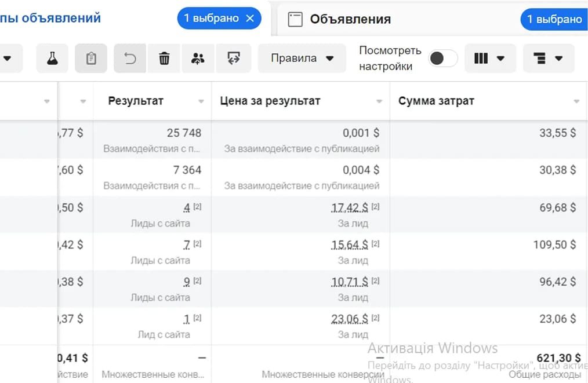Click the clipboard paste icon

point(91,59)
